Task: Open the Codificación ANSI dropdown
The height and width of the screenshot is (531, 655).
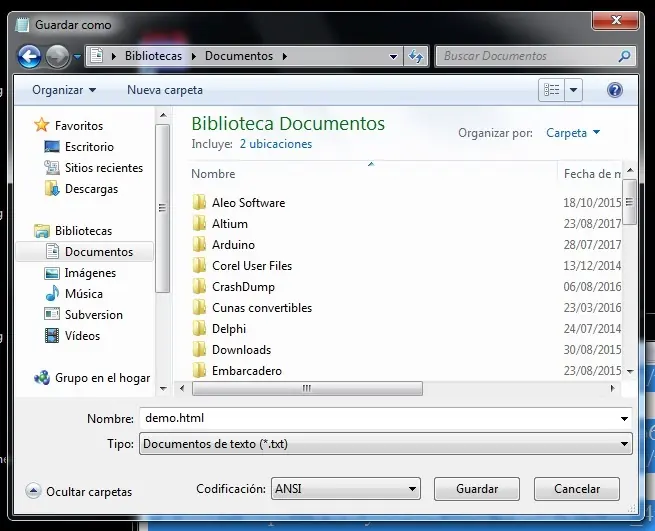Action: click(x=346, y=489)
